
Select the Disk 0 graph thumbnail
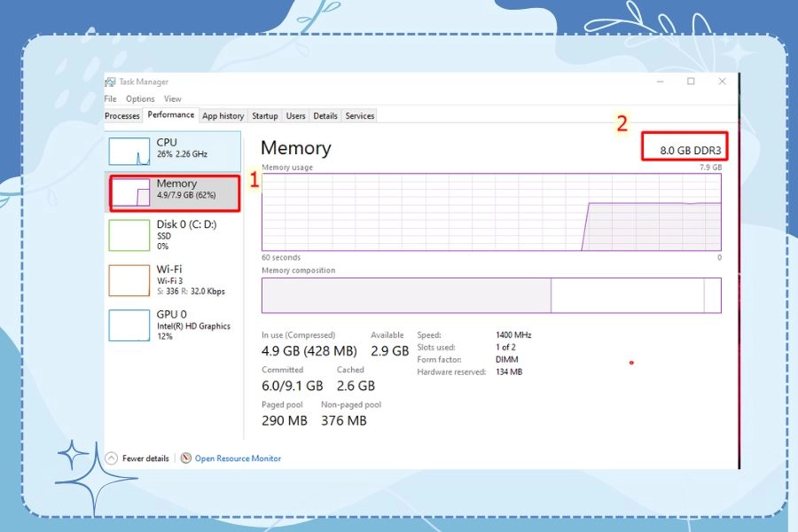point(129,235)
